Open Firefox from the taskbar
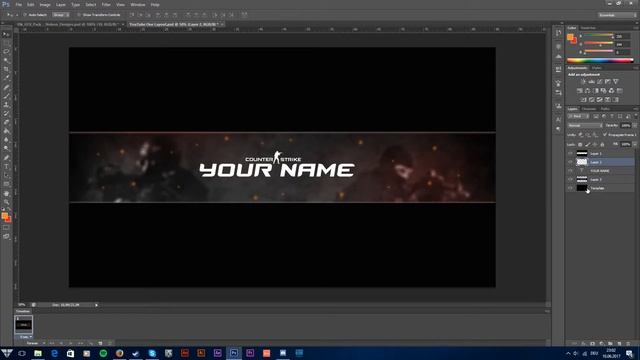 (x=119, y=353)
